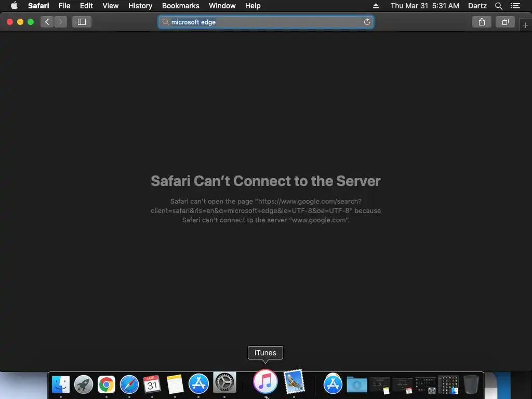Screen dimensions: 532x399
Task: Click the date and time in menu bar
Action: (425, 6)
